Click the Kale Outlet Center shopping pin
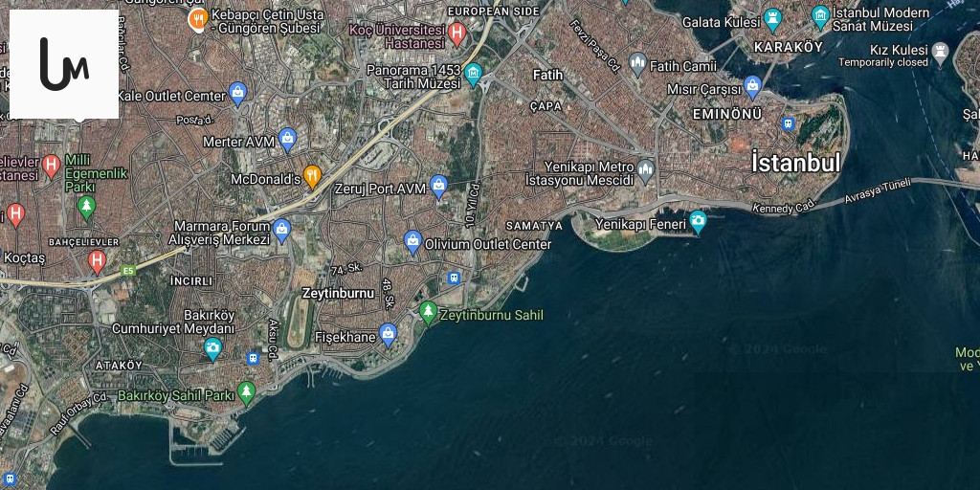 237,95
